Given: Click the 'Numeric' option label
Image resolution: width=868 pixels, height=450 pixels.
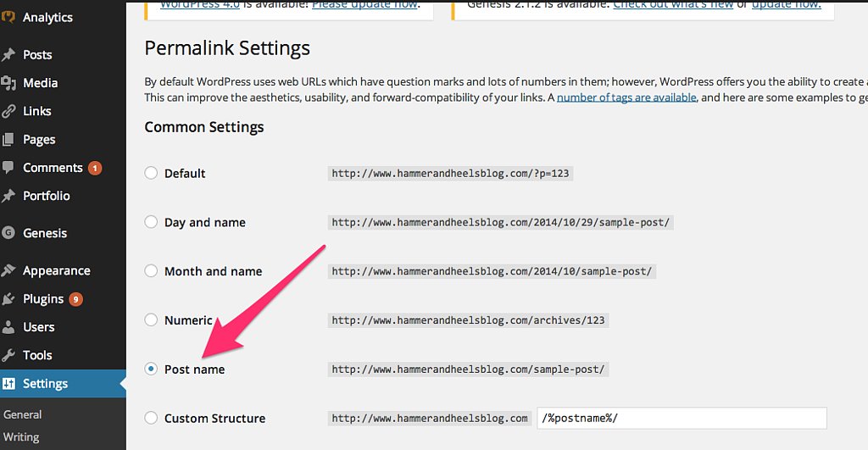Looking at the screenshot, I should tap(188, 320).
